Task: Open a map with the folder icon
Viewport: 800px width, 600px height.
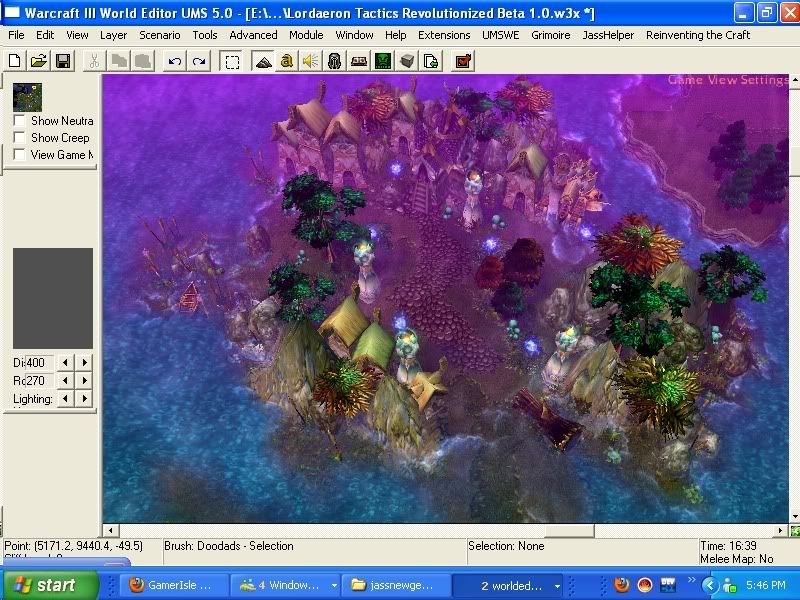Action: (39, 61)
